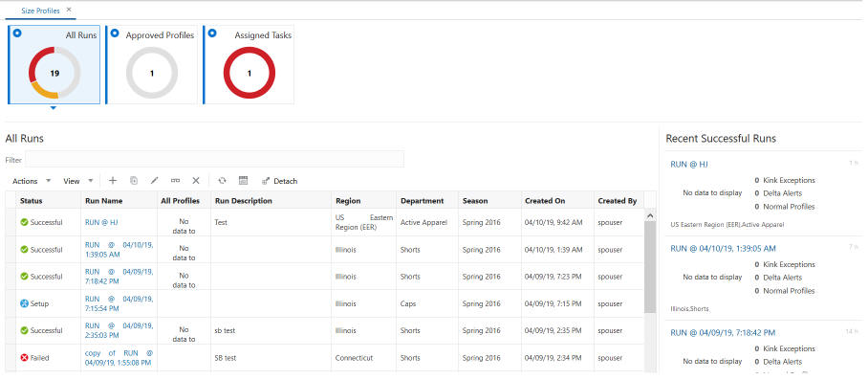This screenshot has width=868, height=380.
Task: Select the Assigned Tasks tile radio button
Action: coord(212,34)
